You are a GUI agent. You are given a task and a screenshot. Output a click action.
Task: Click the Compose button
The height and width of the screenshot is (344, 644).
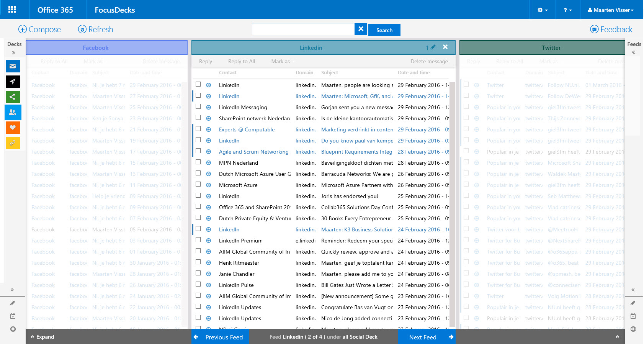click(40, 29)
